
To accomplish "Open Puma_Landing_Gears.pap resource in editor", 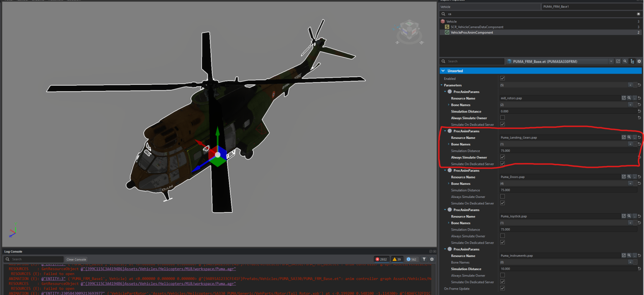I will (x=624, y=137).
